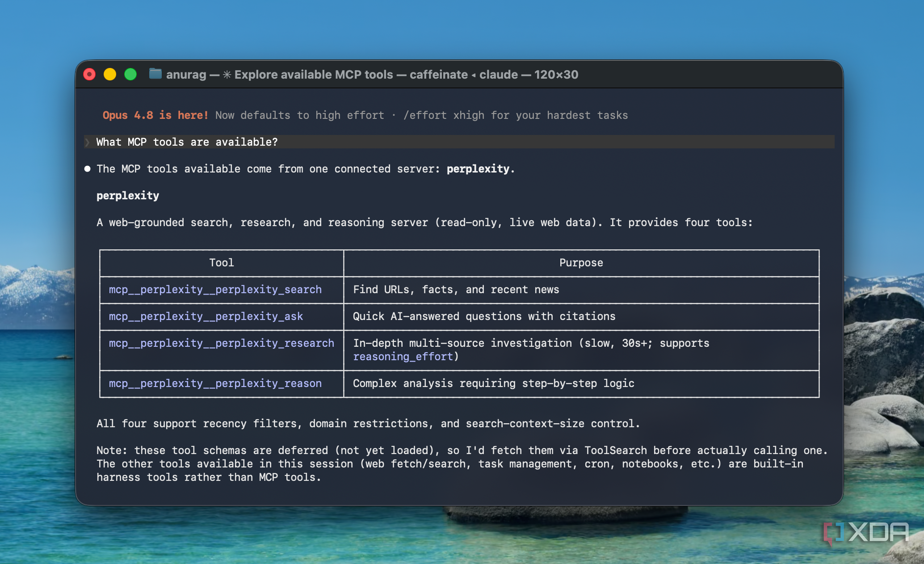Image resolution: width=924 pixels, height=564 pixels.
Task: Minimize the terminal using yellow button
Action: tap(110, 74)
